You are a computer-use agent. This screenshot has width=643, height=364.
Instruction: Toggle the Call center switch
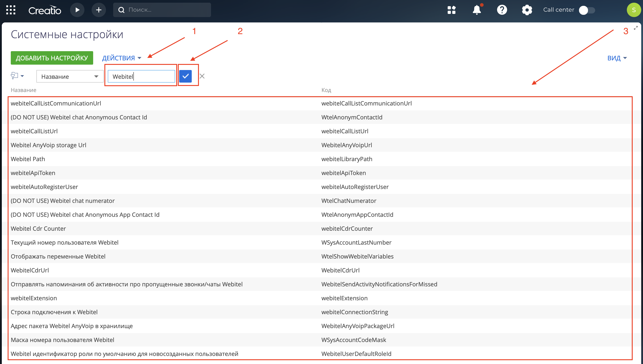pos(587,10)
